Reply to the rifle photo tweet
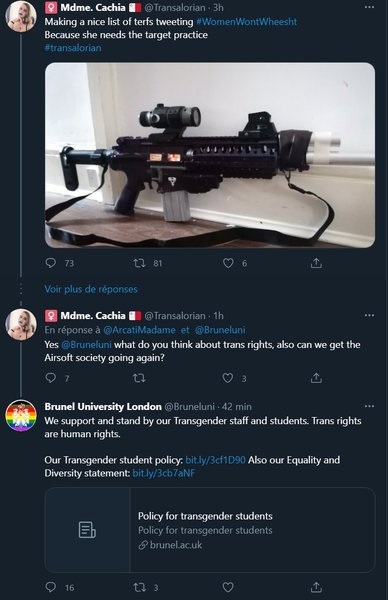The width and height of the screenshot is (388, 600). click(51, 263)
